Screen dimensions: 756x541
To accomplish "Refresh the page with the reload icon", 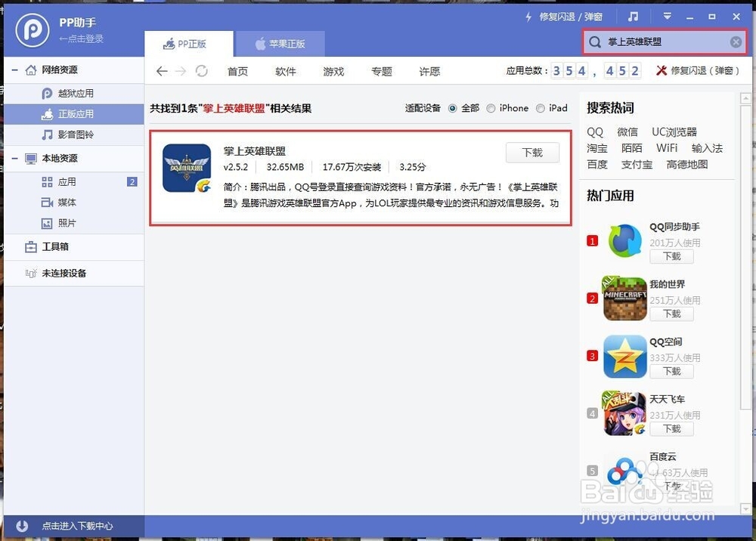I will [x=202, y=71].
